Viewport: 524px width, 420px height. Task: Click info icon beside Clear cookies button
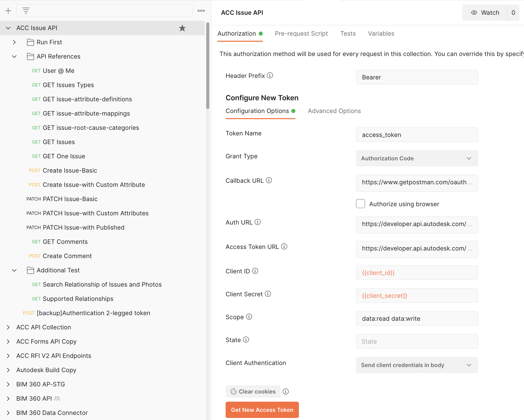(286, 391)
